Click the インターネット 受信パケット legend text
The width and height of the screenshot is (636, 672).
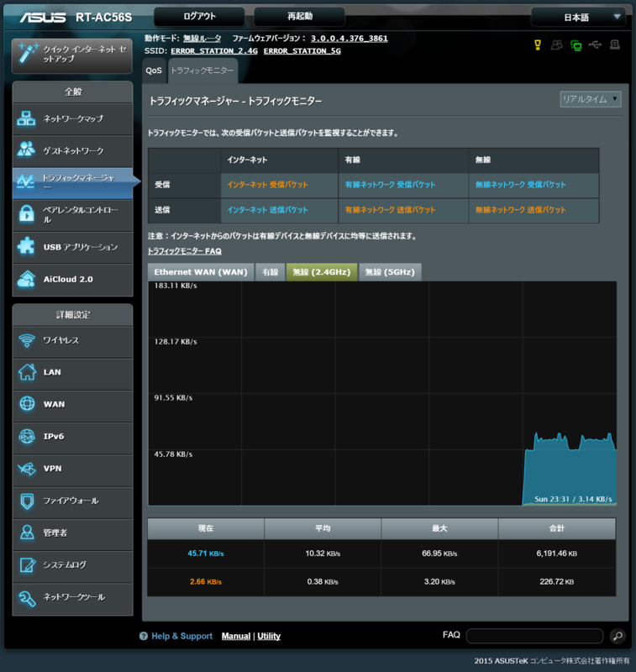pos(267,185)
